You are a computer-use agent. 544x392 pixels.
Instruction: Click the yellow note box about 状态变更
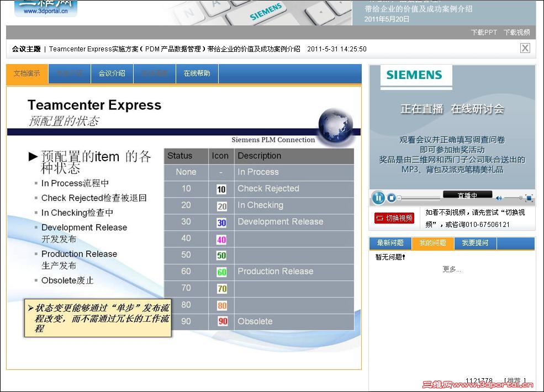(98, 318)
